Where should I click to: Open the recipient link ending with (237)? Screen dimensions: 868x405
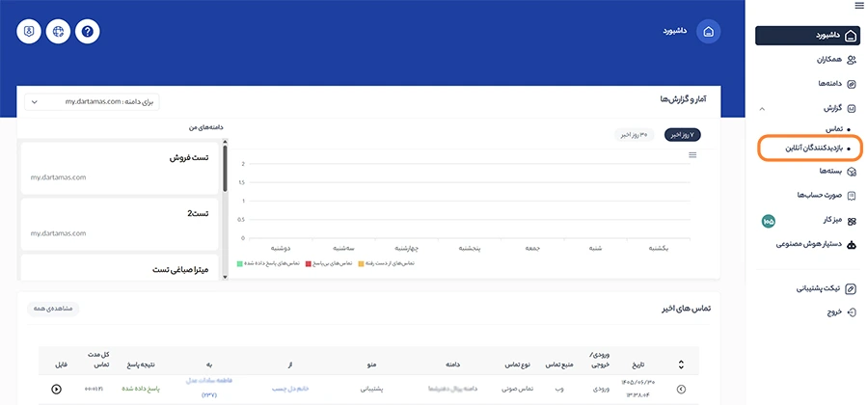pos(210,388)
